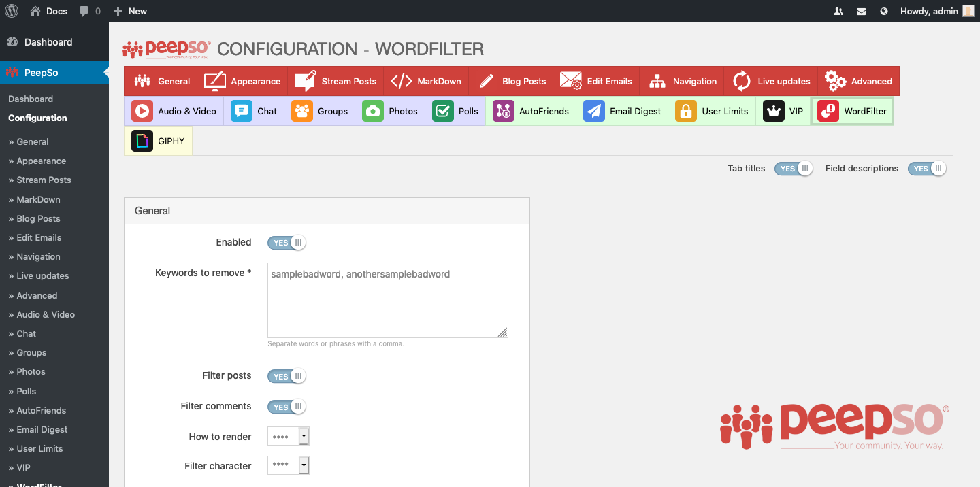
Task: Click the Blog Posts pencil icon
Action: (x=486, y=81)
